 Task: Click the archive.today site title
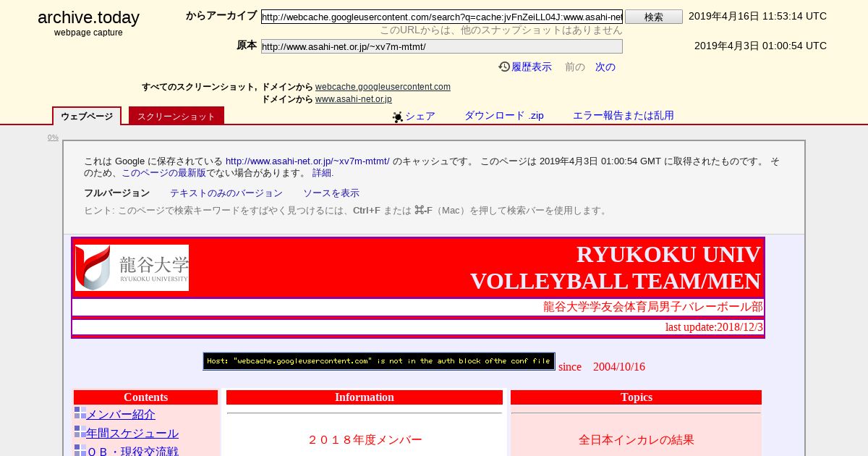click(x=88, y=17)
